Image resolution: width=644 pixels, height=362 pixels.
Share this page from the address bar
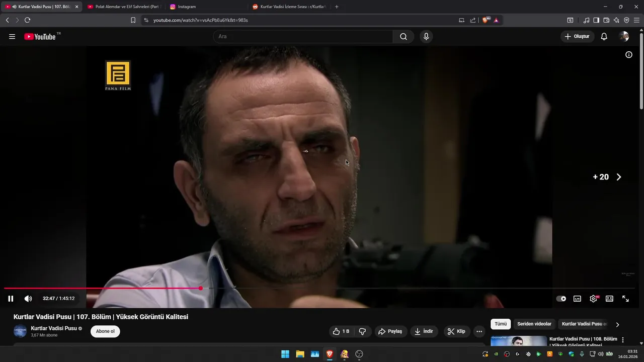pos(473,20)
